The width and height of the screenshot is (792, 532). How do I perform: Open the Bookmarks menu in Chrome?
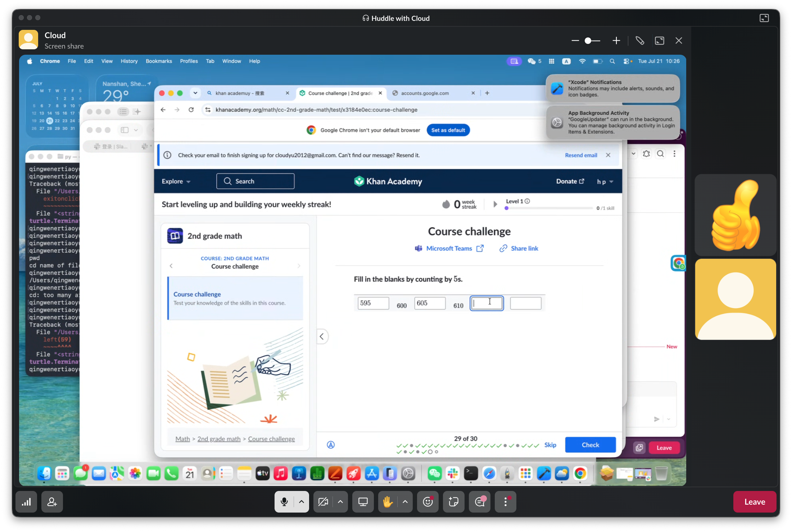159,61
